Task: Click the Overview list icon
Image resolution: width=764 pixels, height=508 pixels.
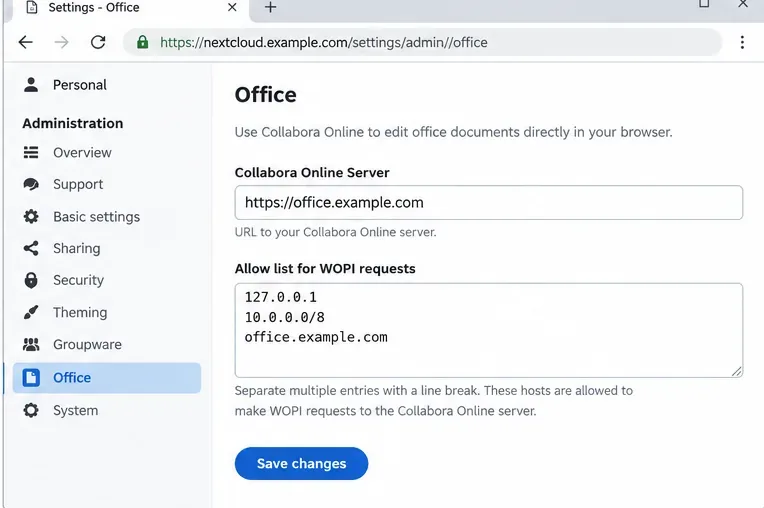Action: pos(31,152)
